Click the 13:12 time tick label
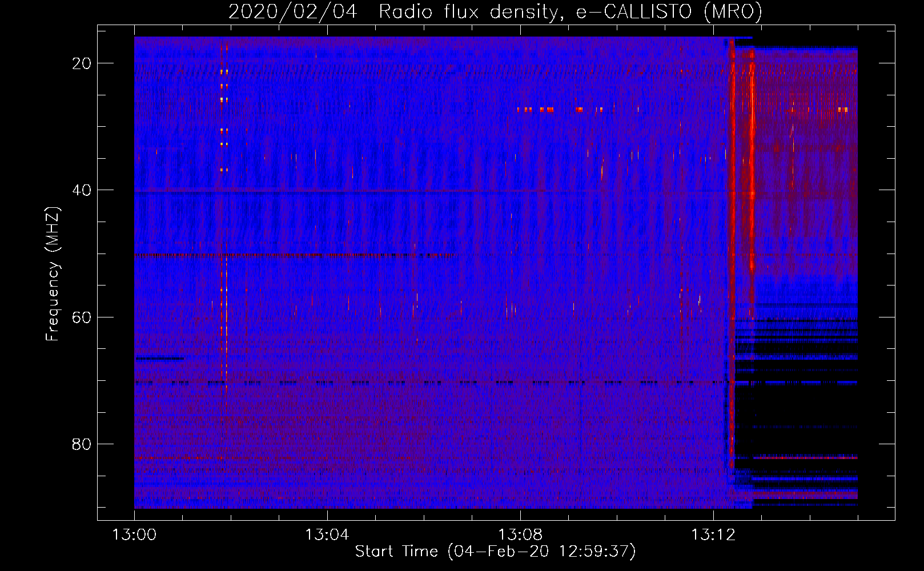Image resolution: width=924 pixels, height=571 pixels. click(x=713, y=535)
